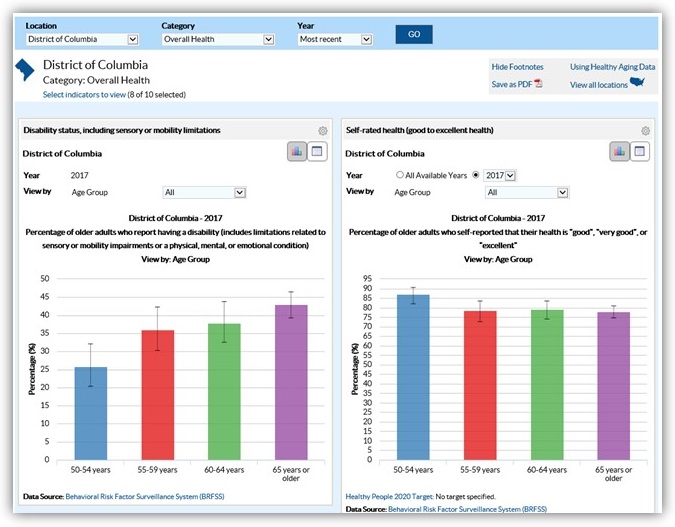Click gear icon in Disability status panel

(x=322, y=131)
